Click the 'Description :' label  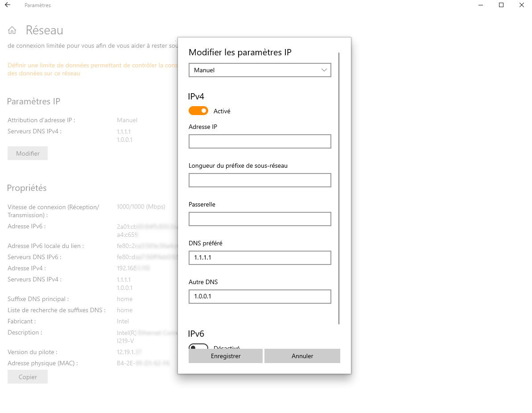tap(25, 333)
